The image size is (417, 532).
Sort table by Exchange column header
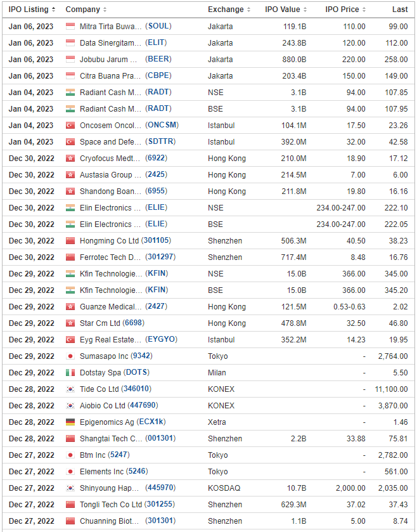(x=229, y=10)
